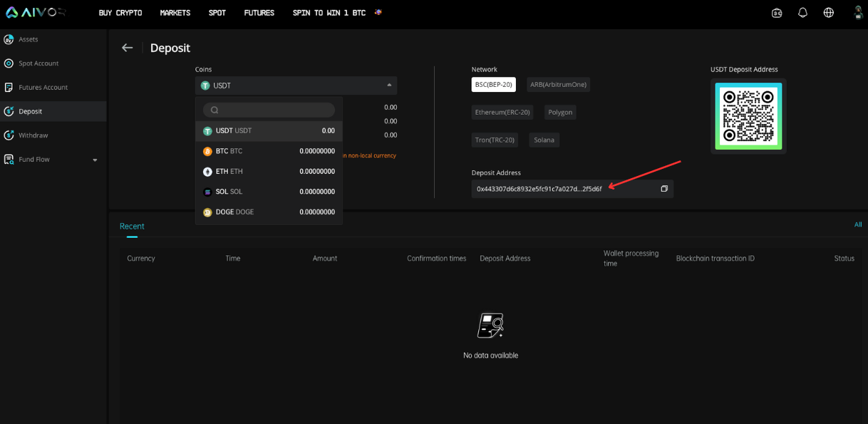
Task: Select Ethereum(ERC-20) network
Action: click(502, 113)
